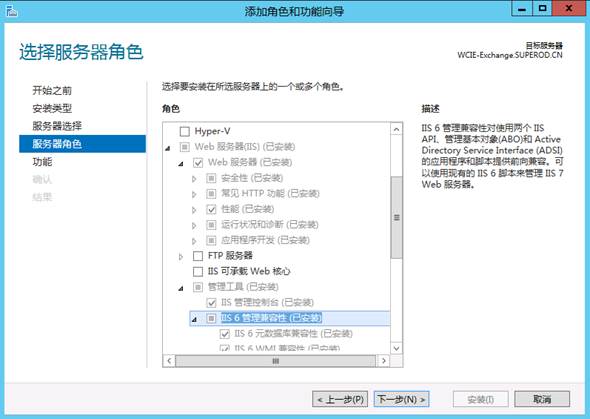The height and width of the screenshot is (419, 590).
Task: Toggle 运行状况和诊断 checkbox
Action: [x=211, y=225]
